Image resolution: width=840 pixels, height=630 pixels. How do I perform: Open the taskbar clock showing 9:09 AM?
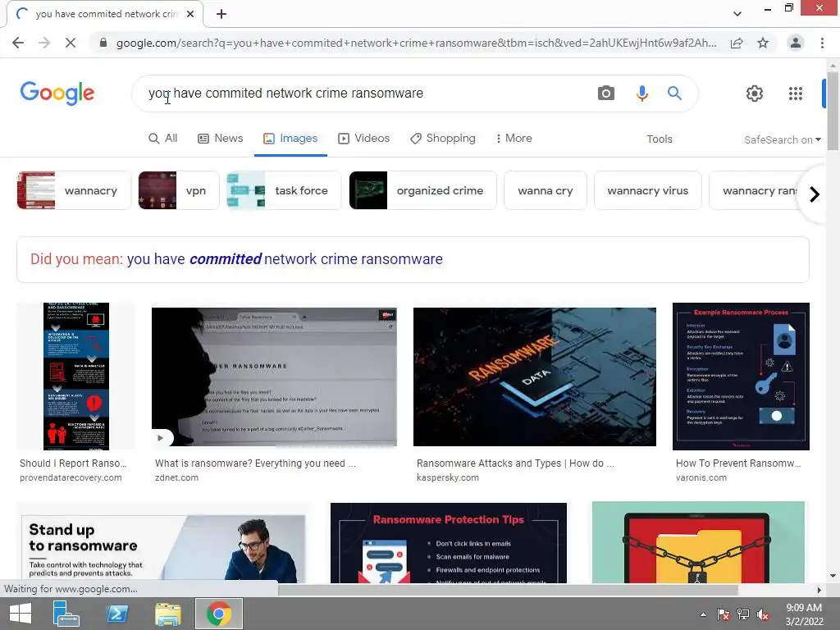pyautogui.click(x=804, y=614)
